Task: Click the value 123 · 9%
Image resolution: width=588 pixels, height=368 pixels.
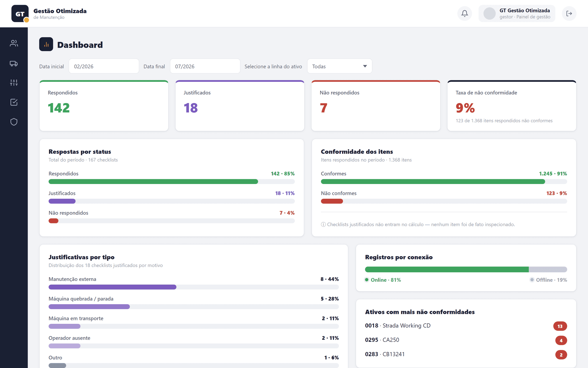Action: pos(557,193)
